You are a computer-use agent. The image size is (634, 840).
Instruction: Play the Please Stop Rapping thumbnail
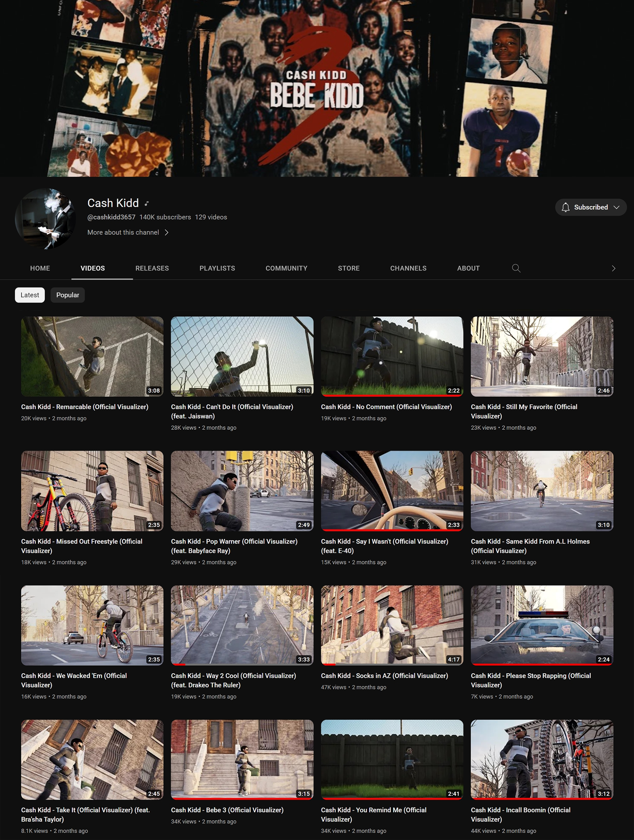[542, 625]
